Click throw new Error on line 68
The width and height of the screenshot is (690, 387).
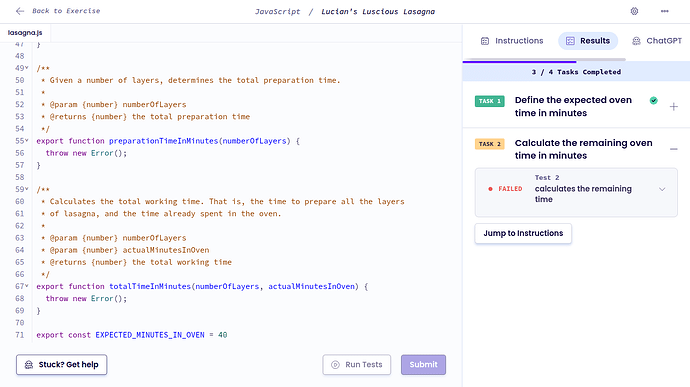click(86, 299)
